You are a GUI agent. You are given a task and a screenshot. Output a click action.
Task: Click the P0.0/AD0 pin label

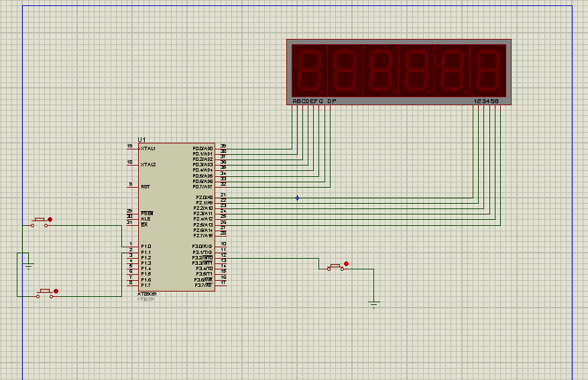pos(202,149)
